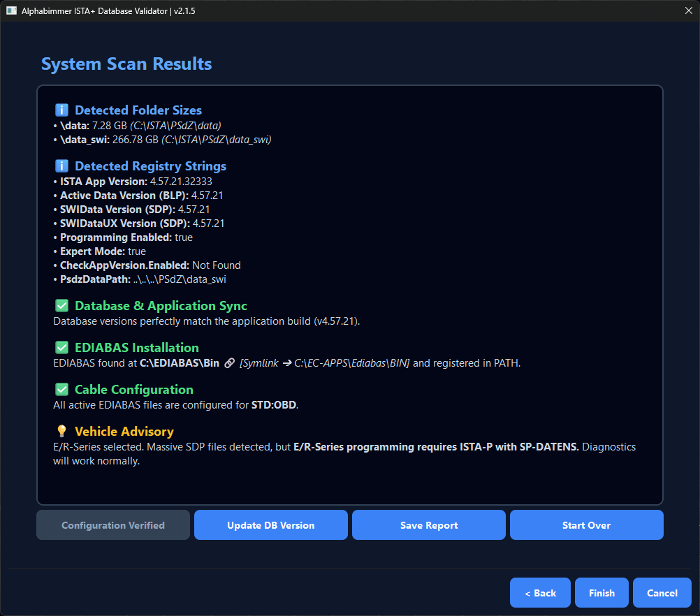The image size is (700, 616).
Task: Click the C:\EDIABAS\Bin path text
Action: pyautogui.click(x=180, y=363)
